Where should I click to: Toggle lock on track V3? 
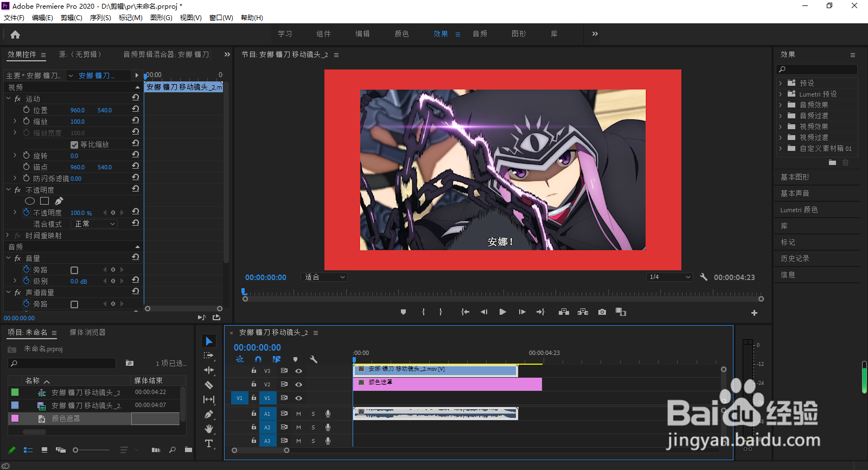coord(253,371)
